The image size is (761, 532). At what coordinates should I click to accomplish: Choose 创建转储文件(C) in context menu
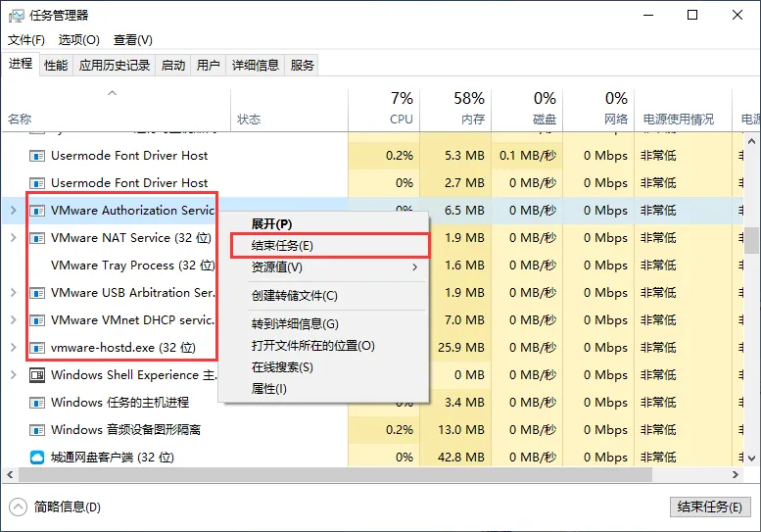point(324,296)
